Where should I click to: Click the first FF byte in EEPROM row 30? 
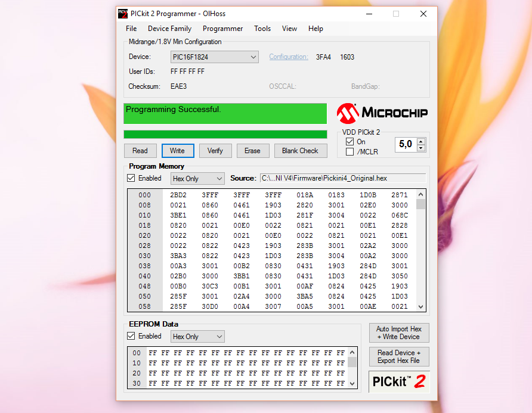153,384
